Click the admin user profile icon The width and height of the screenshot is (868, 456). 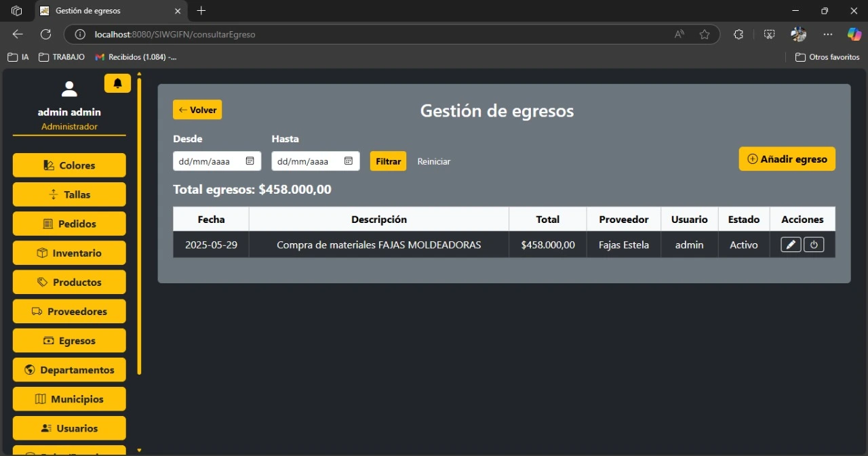68,88
